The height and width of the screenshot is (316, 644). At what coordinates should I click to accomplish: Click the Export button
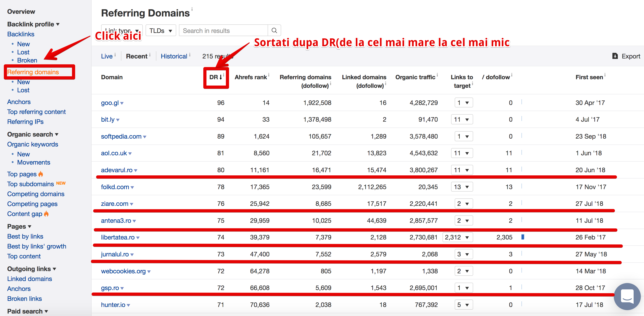pyautogui.click(x=626, y=56)
